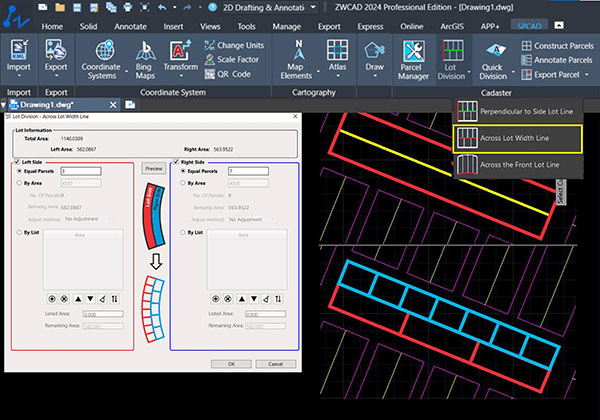Click the add item icon under Left Side list

click(52, 299)
